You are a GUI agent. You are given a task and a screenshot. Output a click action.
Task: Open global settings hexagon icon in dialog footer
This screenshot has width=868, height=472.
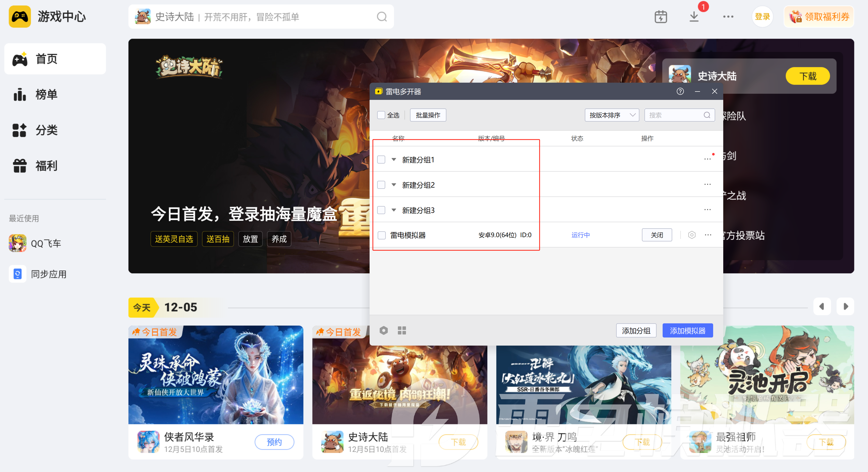pos(383,330)
